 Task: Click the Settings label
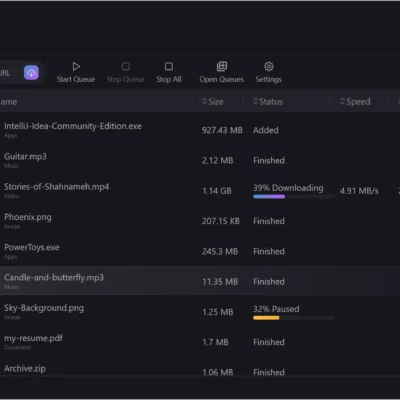(x=269, y=79)
